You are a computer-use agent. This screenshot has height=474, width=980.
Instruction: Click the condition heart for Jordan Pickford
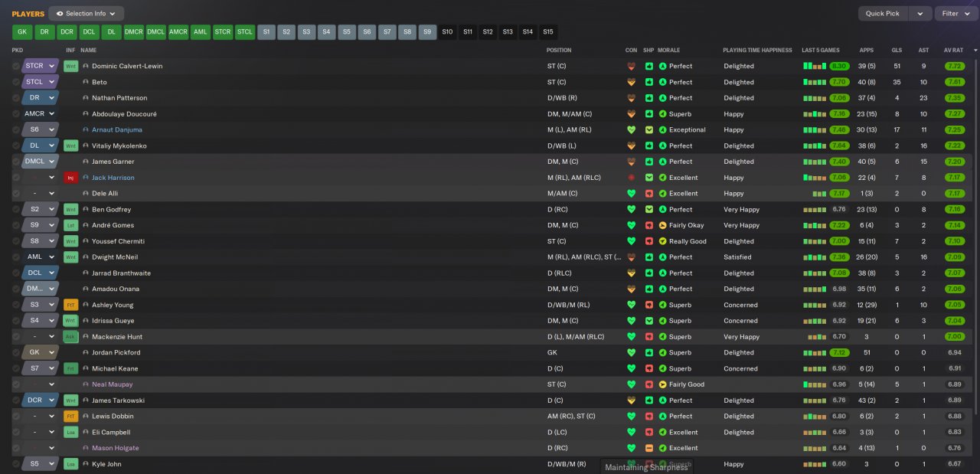click(x=632, y=352)
